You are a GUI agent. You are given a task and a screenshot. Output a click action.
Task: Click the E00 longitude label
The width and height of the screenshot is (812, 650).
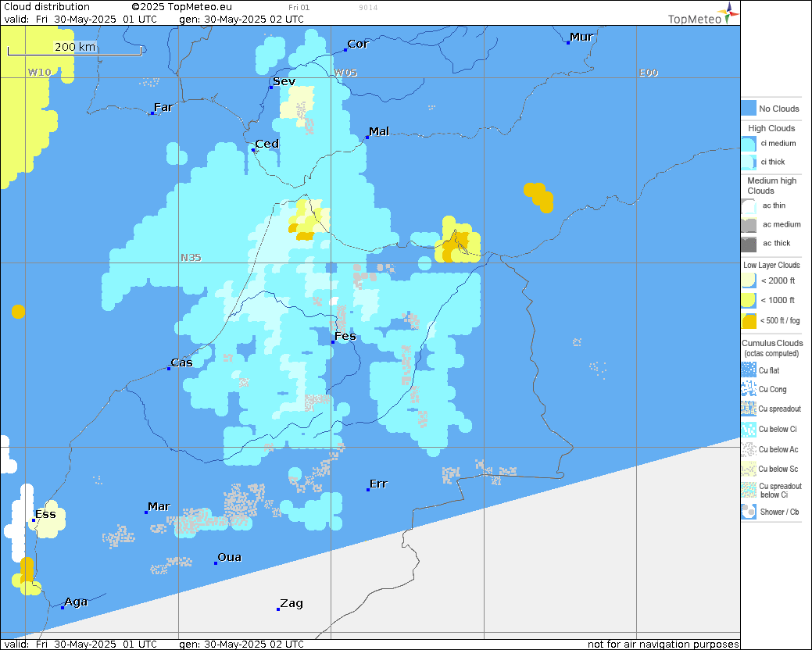pyautogui.click(x=649, y=73)
